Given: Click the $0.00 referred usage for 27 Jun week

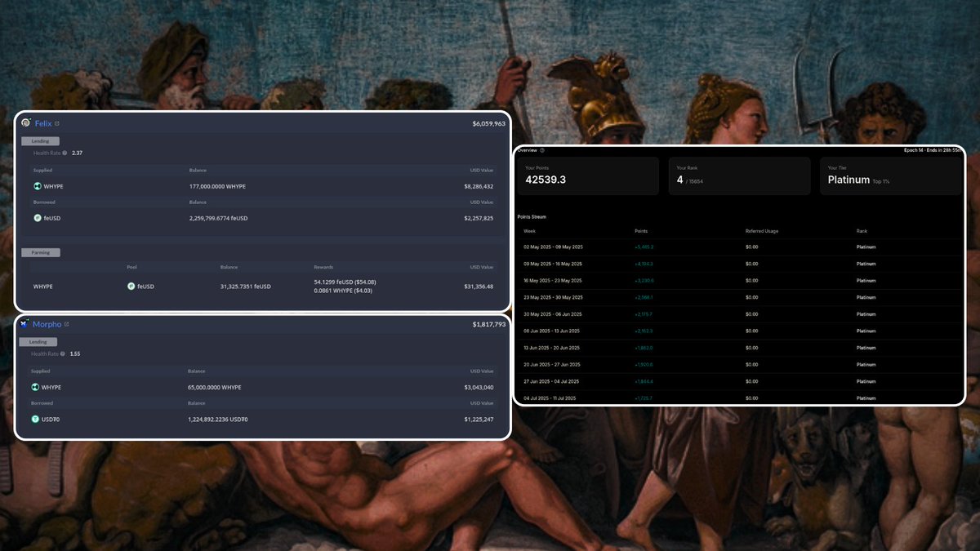Looking at the screenshot, I should point(752,381).
